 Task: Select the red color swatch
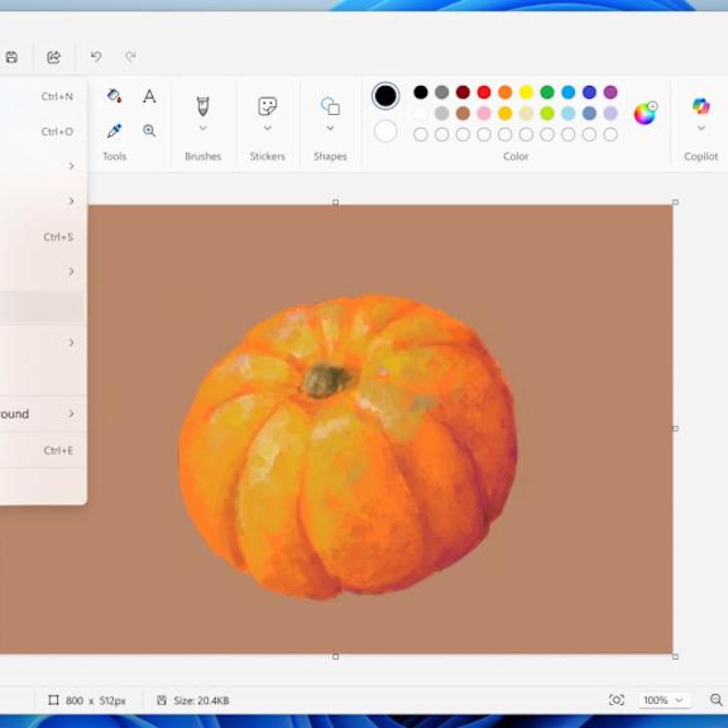click(x=483, y=92)
